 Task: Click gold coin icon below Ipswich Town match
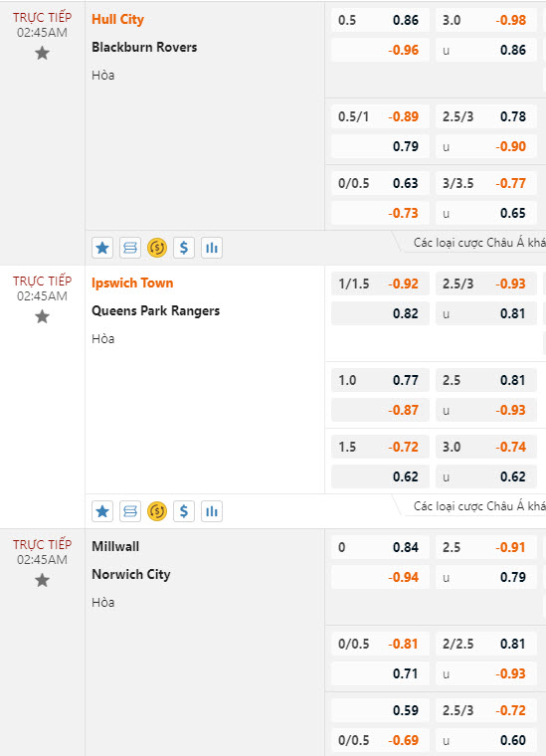[x=157, y=511]
